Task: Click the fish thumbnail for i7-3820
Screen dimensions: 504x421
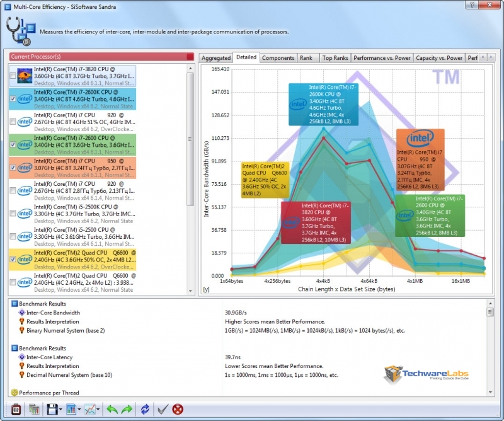Action: [x=25, y=76]
